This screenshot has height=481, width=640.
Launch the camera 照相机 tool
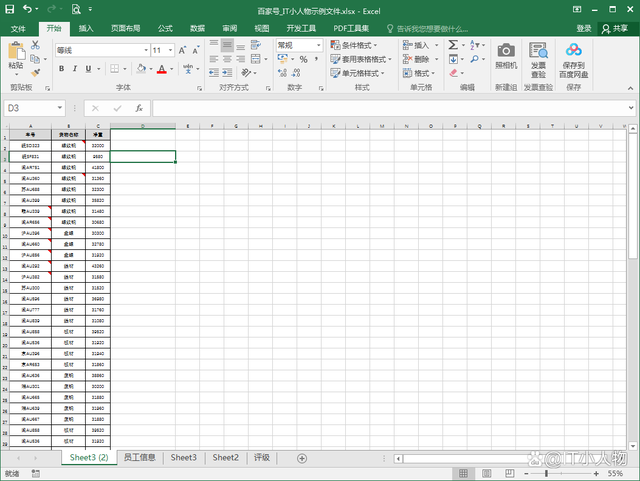click(506, 56)
